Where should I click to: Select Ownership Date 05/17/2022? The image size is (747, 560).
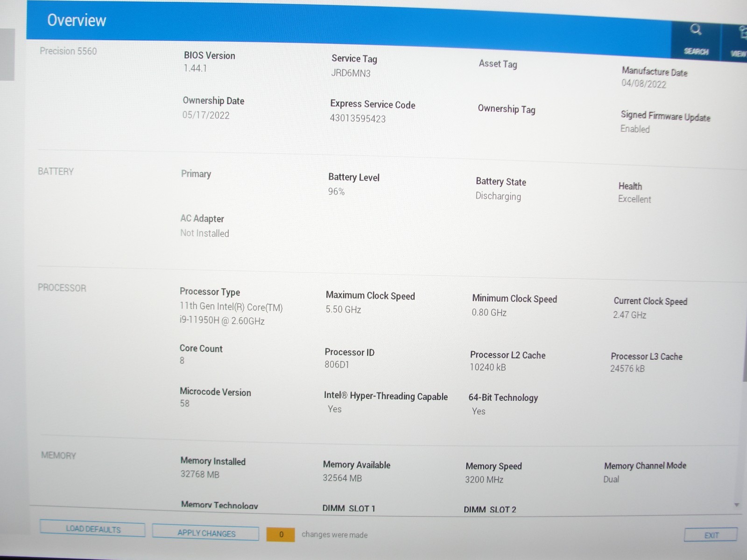pyautogui.click(x=206, y=115)
